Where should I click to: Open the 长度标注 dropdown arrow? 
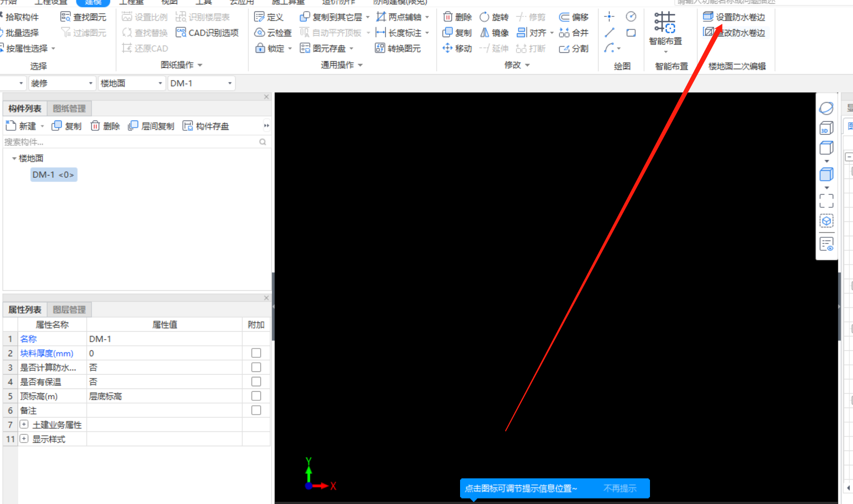click(427, 33)
